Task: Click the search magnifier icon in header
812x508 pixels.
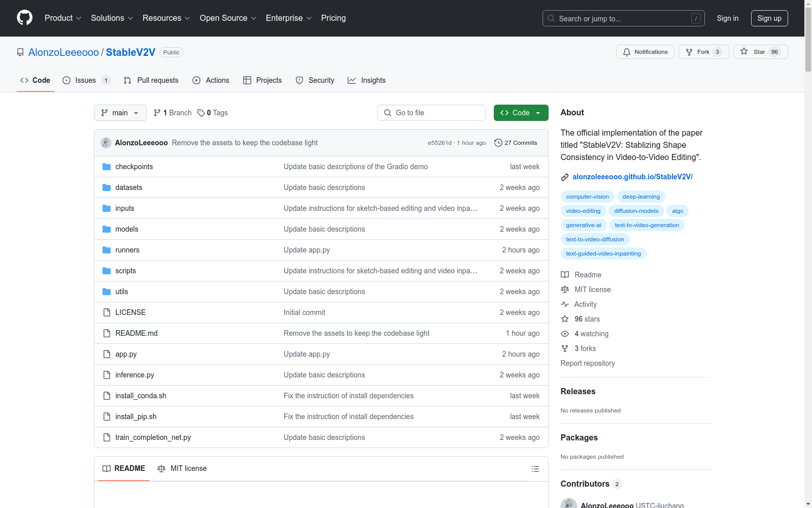Action: tap(551, 18)
